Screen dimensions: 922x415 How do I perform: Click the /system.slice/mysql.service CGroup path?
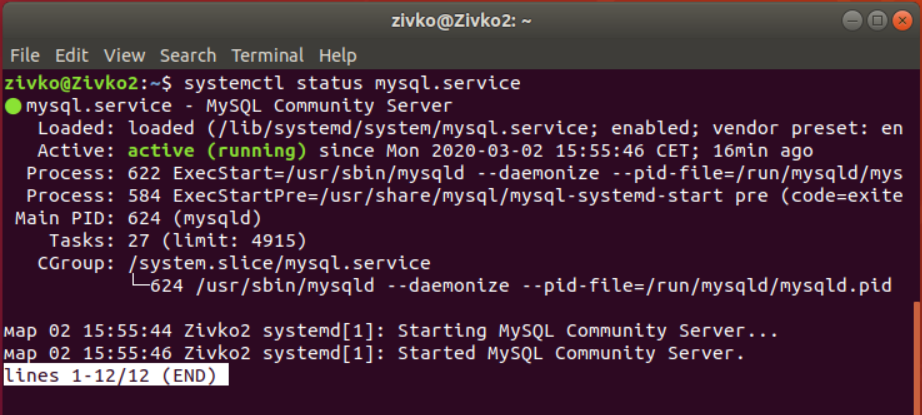coord(278,263)
